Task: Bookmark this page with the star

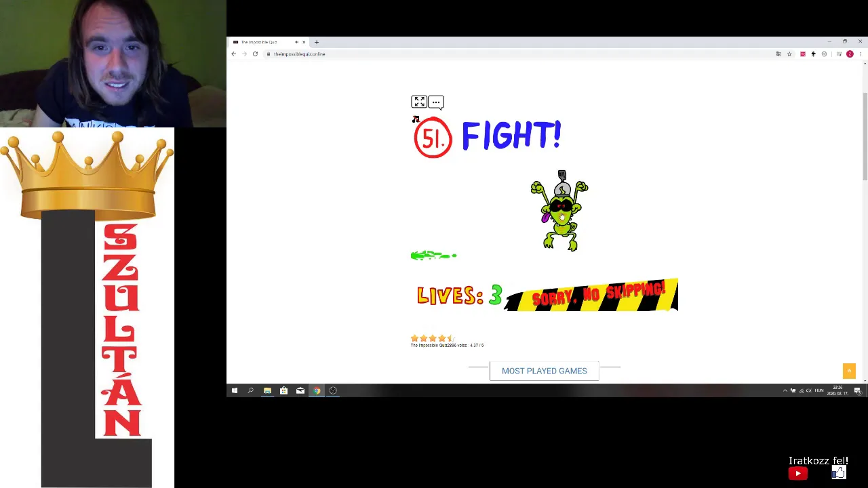Action: (789, 54)
